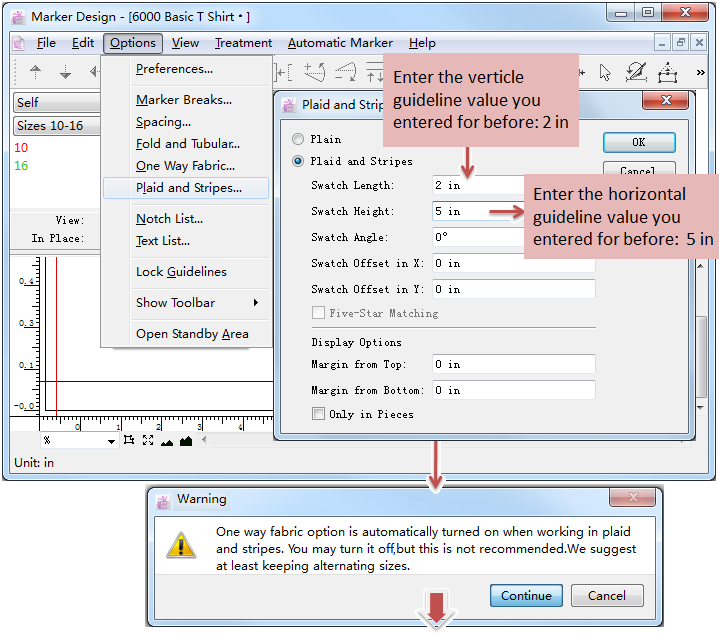Choose Plaid and Stripes from Options menu
This screenshot has width=719, height=634.
188,188
